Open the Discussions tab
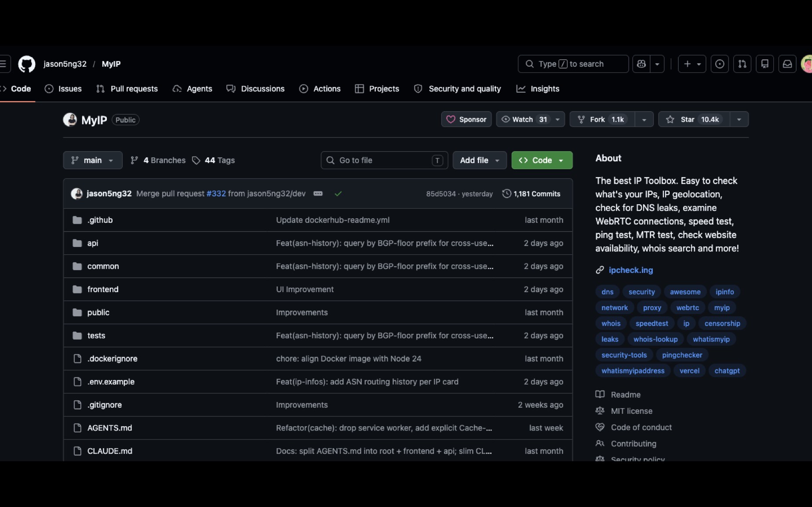The width and height of the screenshot is (812, 507). pyautogui.click(x=255, y=89)
